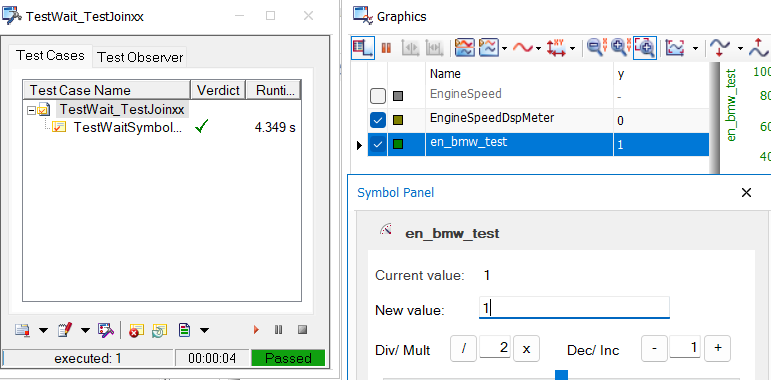Divide the value with the / button

pos(464,349)
